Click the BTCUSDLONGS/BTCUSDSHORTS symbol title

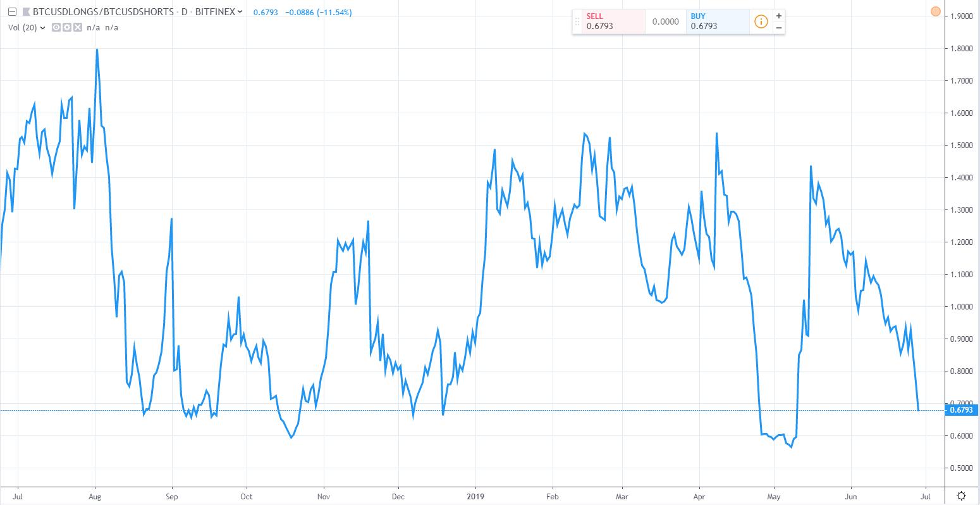click(103, 13)
